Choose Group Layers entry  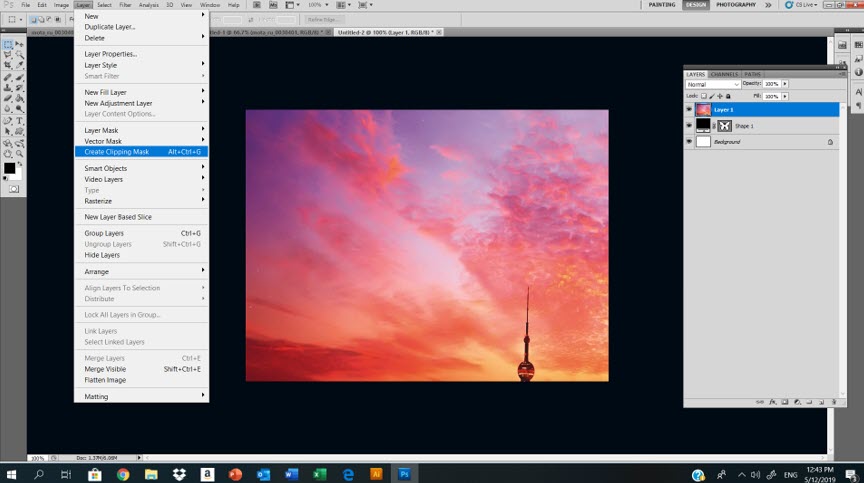tap(142, 233)
